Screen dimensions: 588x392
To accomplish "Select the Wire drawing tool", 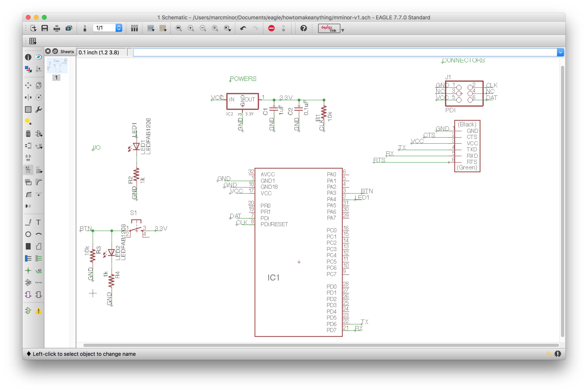I will (x=28, y=222).
